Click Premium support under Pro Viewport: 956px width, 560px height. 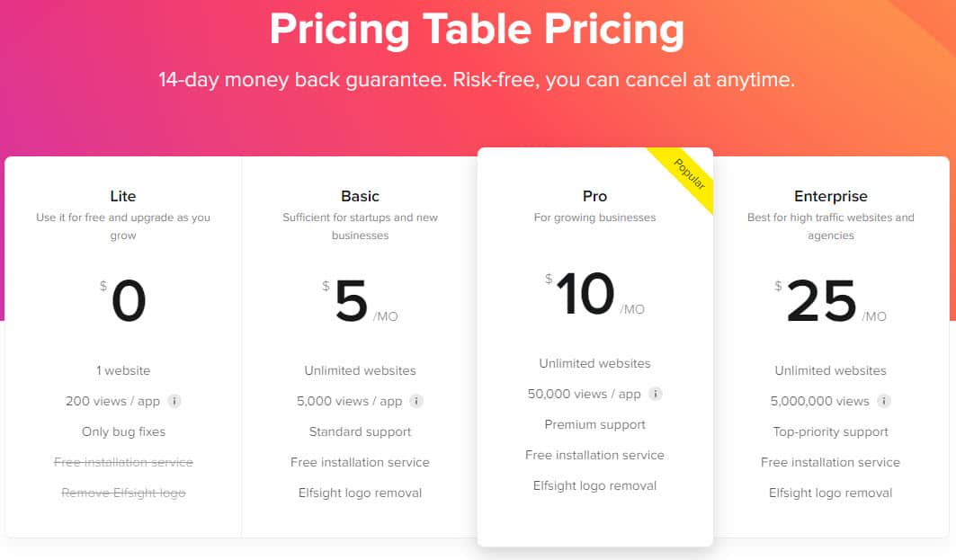point(594,424)
